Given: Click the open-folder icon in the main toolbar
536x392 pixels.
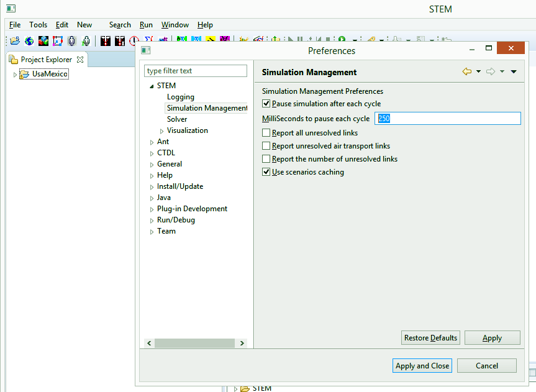Looking at the screenshot, I should [x=15, y=41].
